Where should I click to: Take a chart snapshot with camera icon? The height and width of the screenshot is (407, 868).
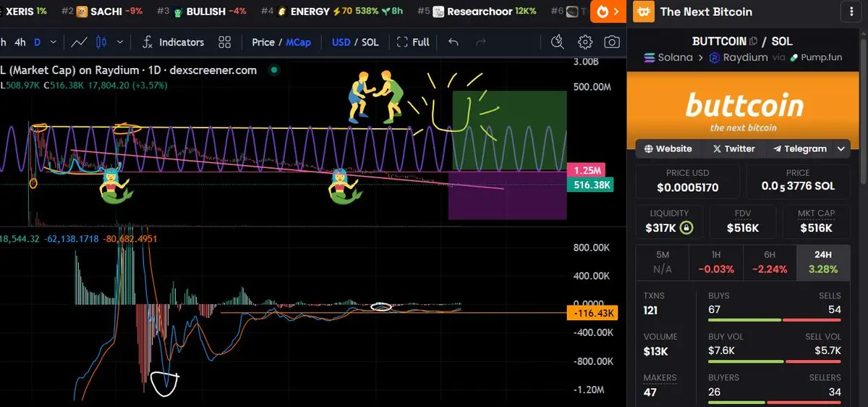pos(612,42)
